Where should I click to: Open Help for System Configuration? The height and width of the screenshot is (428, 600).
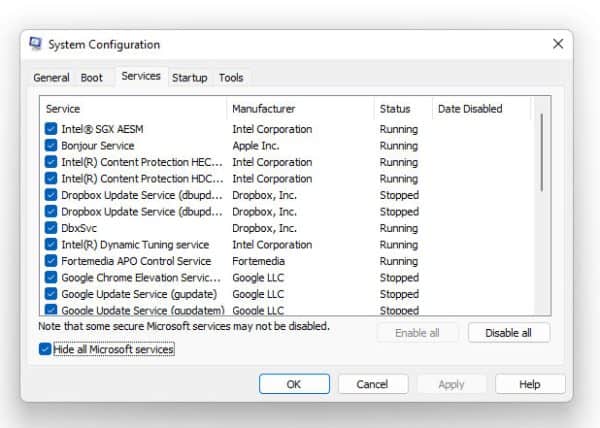529,384
